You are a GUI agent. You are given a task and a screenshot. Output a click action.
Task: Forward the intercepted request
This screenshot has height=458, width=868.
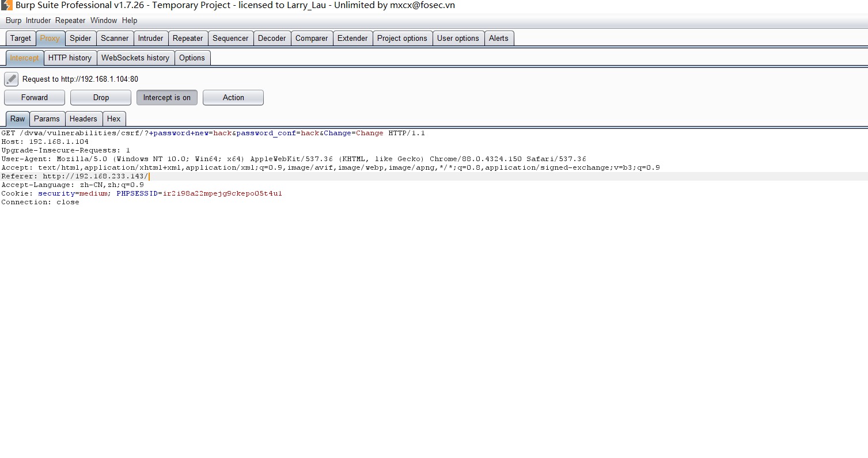(35, 98)
